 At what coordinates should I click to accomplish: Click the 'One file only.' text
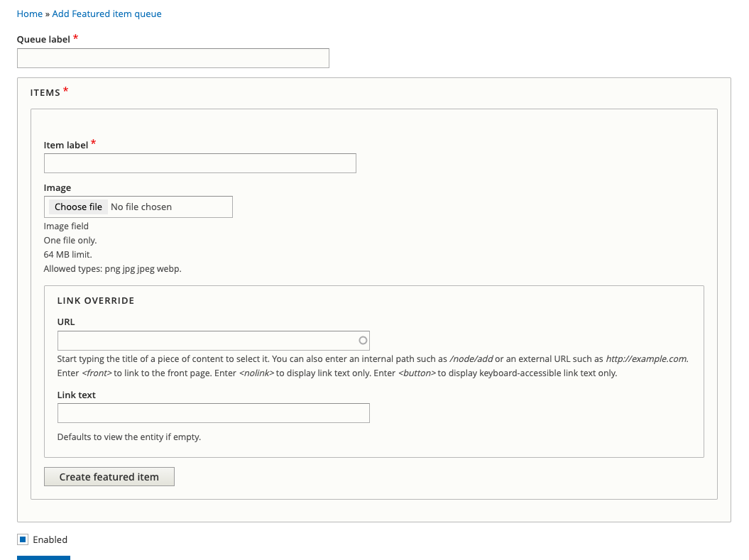point(70,240)
